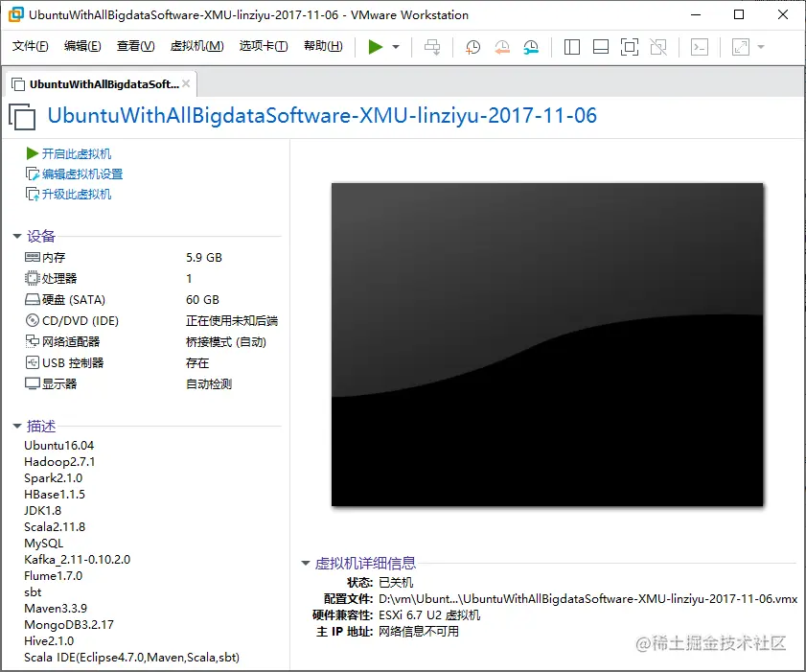Click the 正在使用未知后端 value
Viewport: 806px width, 672px height.
[x=232, y=320]
